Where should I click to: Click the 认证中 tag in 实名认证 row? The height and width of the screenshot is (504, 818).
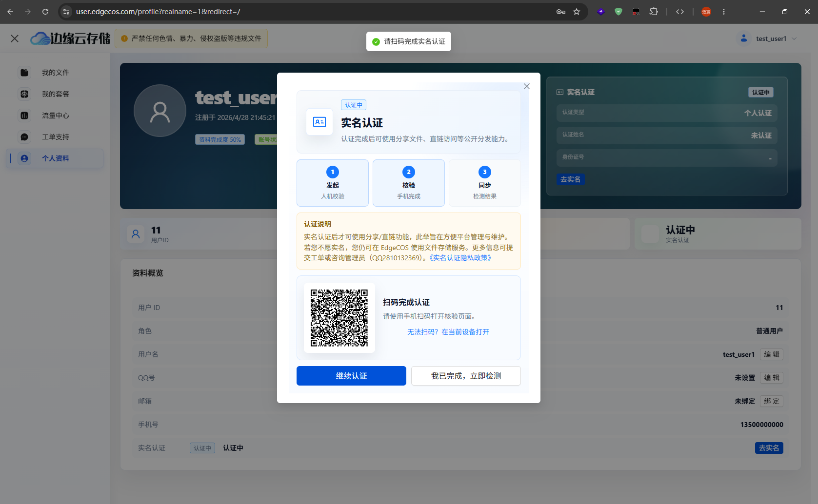point(202,448)
